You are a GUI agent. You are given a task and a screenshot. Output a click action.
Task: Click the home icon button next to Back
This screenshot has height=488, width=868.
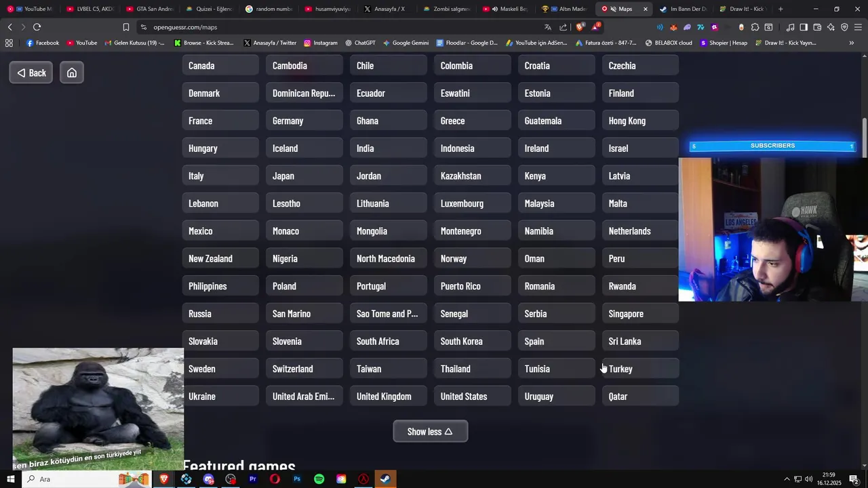[72, 73]
